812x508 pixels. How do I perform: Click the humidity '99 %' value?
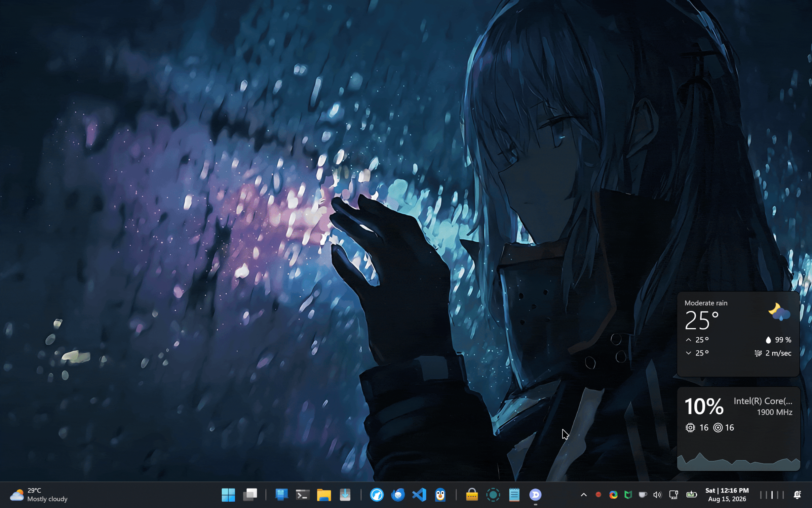click(783, 340)
